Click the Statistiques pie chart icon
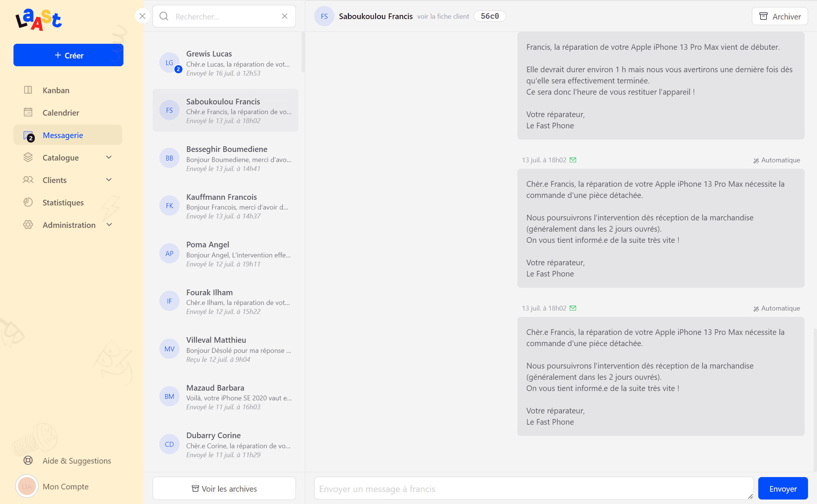 (28, 202)
